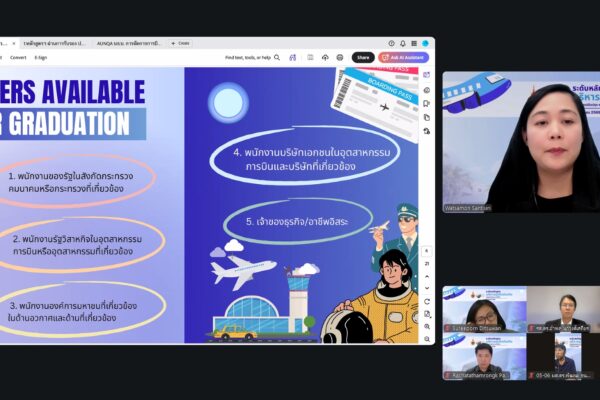Screen dimensions: 600x400
Task: Switch to the AUNQA document tab
Action: [x=129, y=43]
